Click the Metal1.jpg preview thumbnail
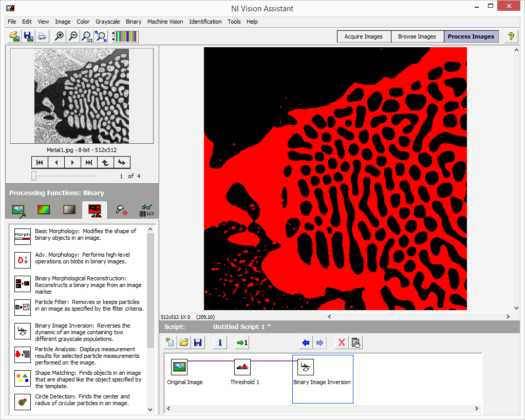 (x=82, y=96)
